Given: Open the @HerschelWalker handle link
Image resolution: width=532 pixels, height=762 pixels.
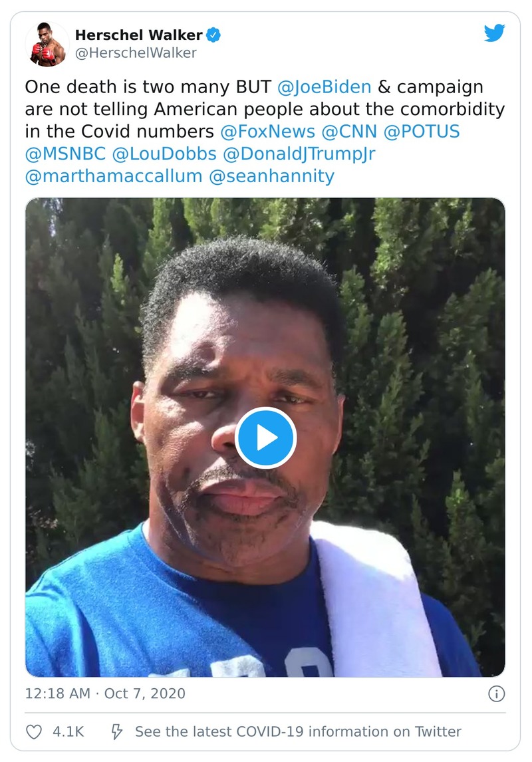Looking at the screenshot, I should [x=136, y=53].
